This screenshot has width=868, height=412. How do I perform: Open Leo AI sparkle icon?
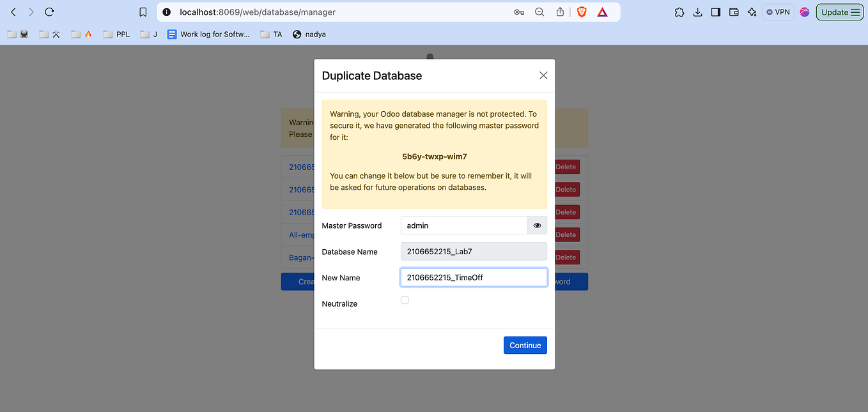(x=752, y=11)
